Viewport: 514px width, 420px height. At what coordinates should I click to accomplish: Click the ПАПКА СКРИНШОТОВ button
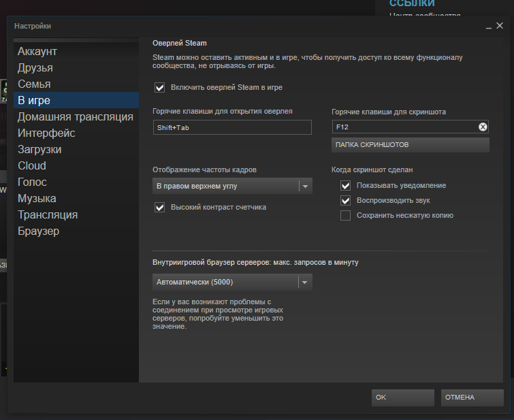(411, 145)
